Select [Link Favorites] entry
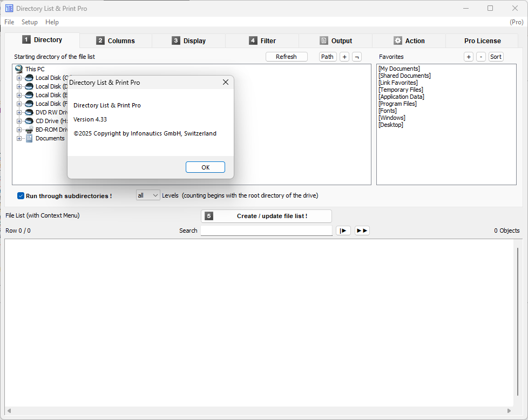The width and height of the screenshot is (528, 420). (398, 83)
